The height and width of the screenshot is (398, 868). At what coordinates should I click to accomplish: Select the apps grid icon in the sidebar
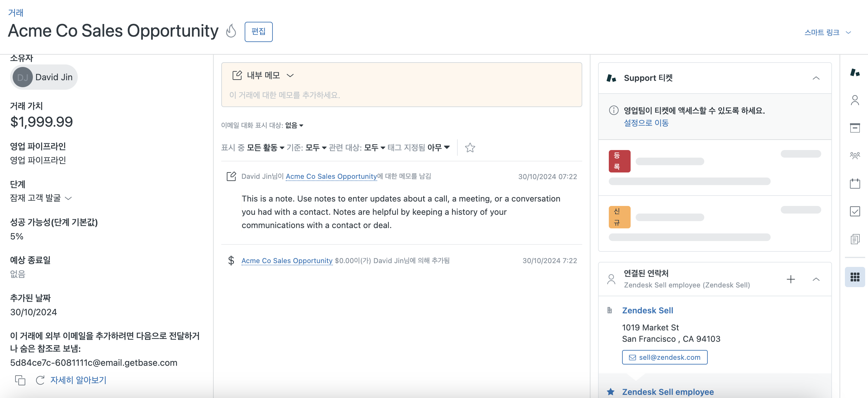pyautogui.click(x=854, y=277)
